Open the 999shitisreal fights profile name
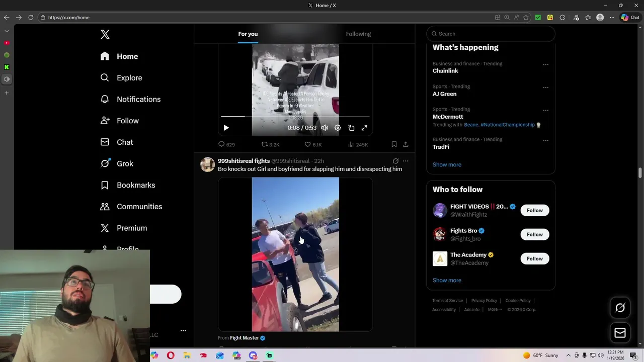Viewport: 644px width, 362px height. [x=244, y=161]
